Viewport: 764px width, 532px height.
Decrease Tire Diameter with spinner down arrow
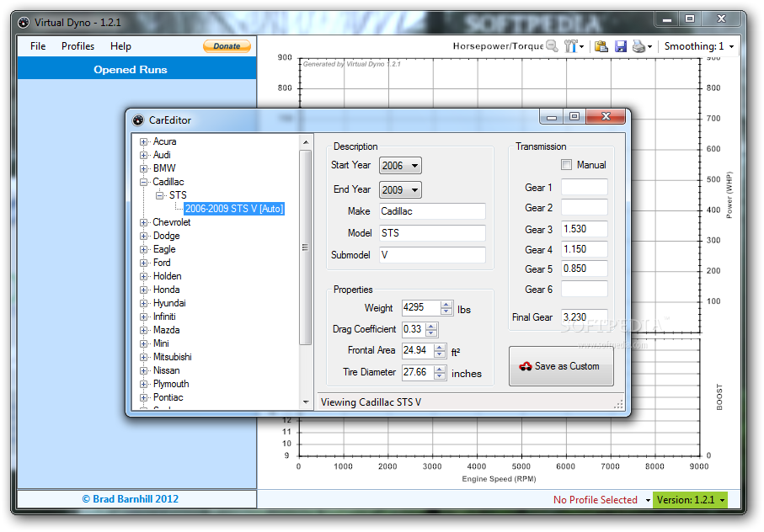pyautogui.click(x=440, y=375)
